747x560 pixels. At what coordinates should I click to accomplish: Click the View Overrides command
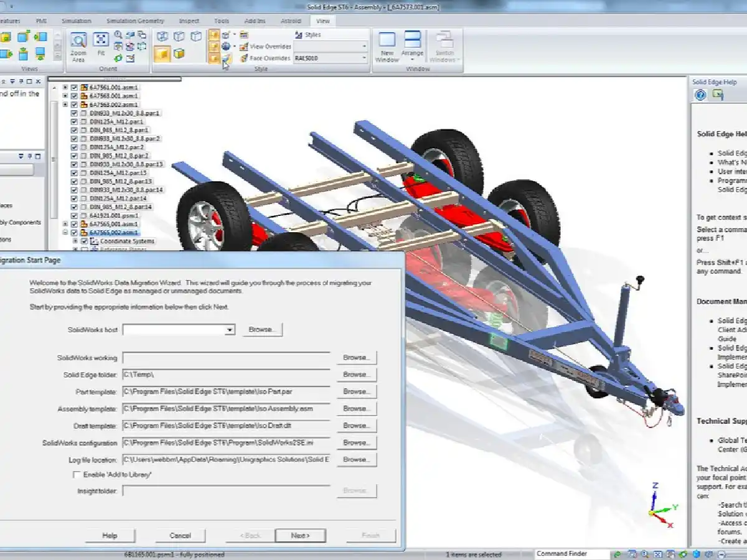pos(265,47)
